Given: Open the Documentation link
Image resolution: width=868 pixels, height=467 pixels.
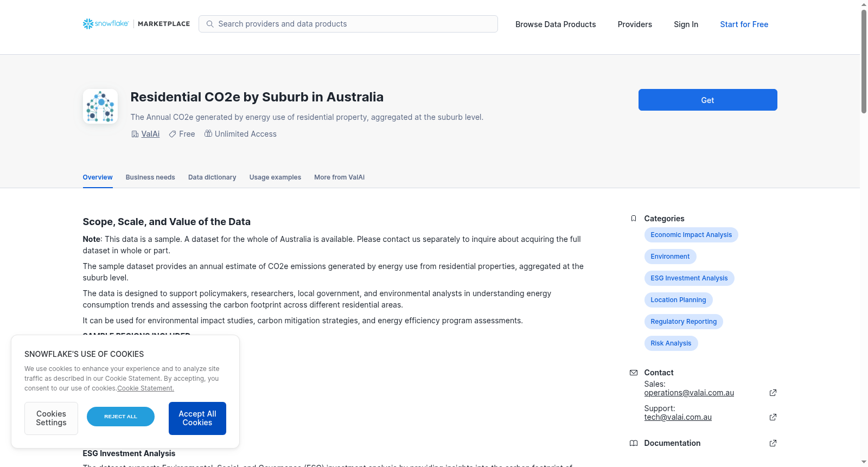Looking at the screenshot, I should coord(672,443).
